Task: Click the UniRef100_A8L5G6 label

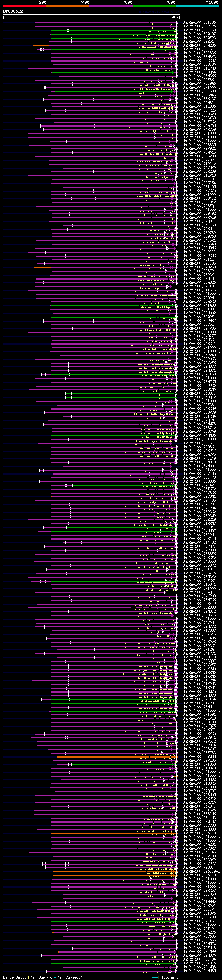Action: [199, 940]
